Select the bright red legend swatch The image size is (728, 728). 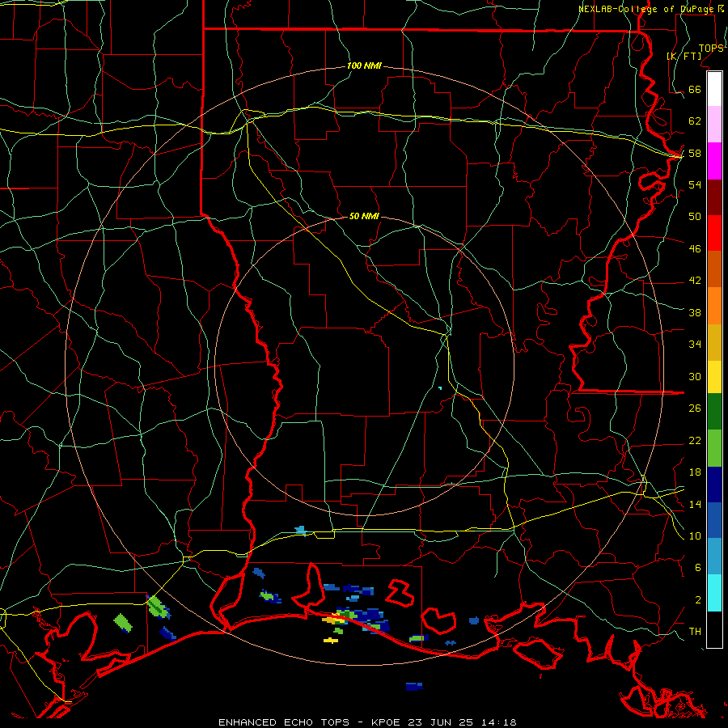pyautogui.click(x=714, y=233)
